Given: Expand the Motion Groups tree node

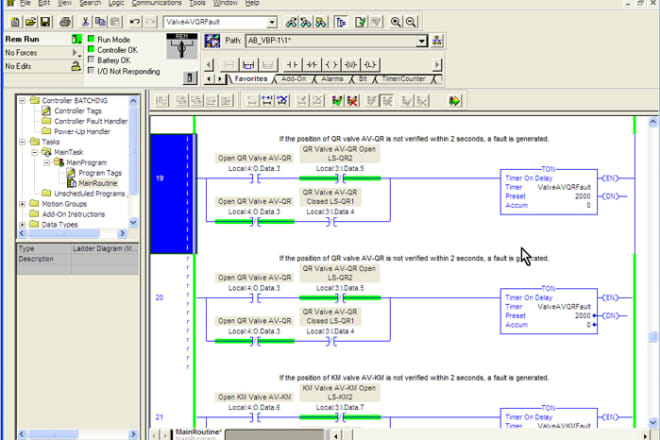Looking at the screenshot, I should (22, 204).
